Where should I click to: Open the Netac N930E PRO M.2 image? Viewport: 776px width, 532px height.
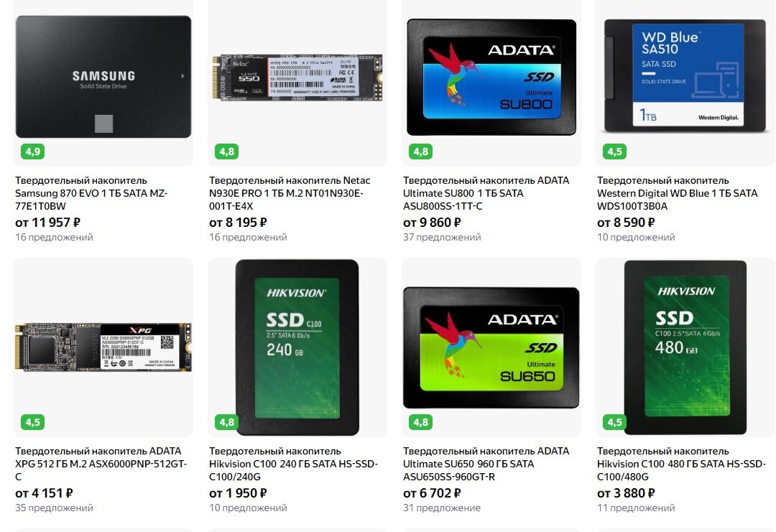297,78
